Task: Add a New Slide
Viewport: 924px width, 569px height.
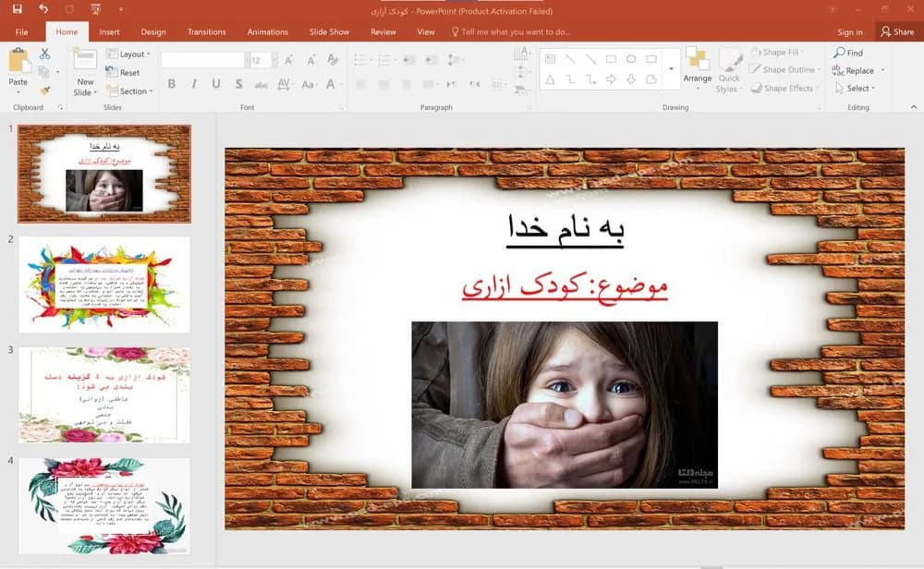Action: (85, 72)
